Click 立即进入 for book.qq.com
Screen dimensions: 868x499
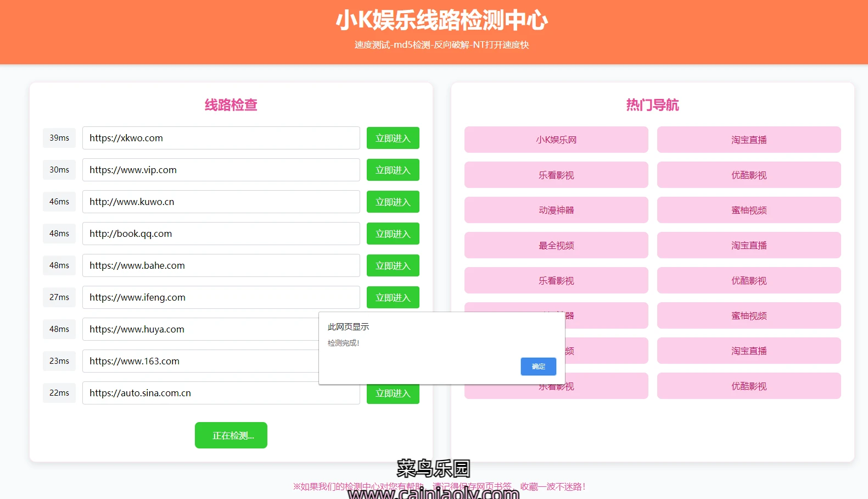[x=393, y=234]
